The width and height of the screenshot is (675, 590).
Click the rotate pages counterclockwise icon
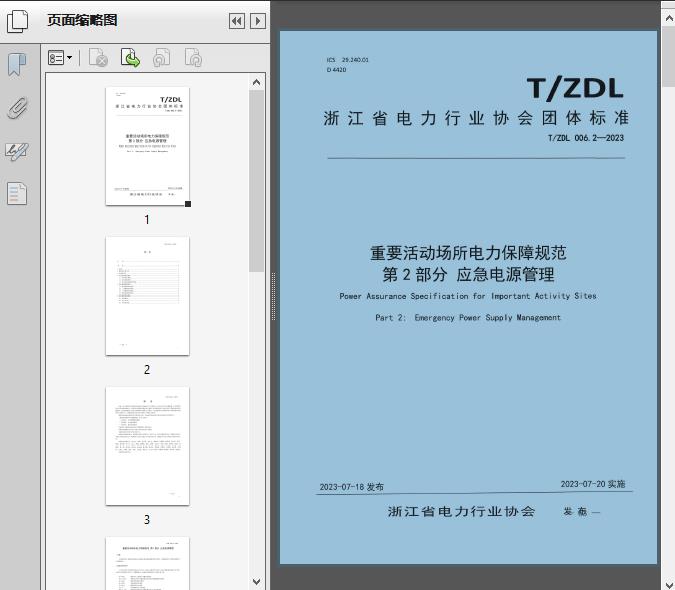[x=162, y=58]
